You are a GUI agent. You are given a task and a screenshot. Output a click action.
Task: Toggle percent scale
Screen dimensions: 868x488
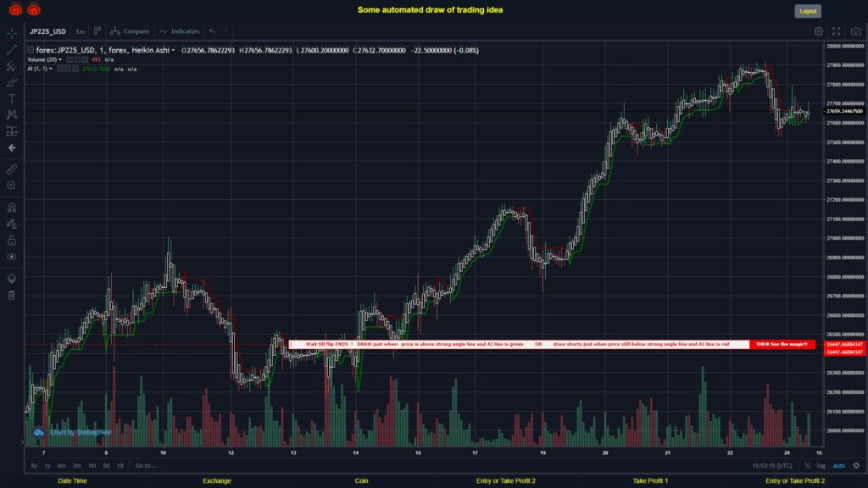(x=807, y=466)
